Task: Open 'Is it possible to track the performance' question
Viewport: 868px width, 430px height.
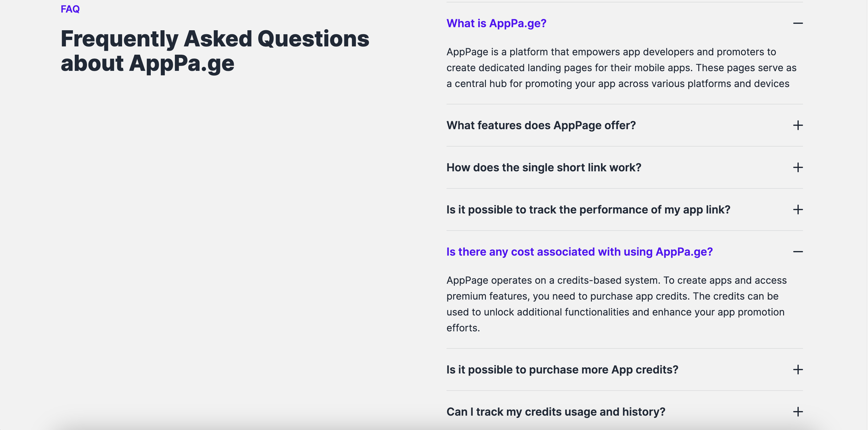Action: tap(588, 210)
